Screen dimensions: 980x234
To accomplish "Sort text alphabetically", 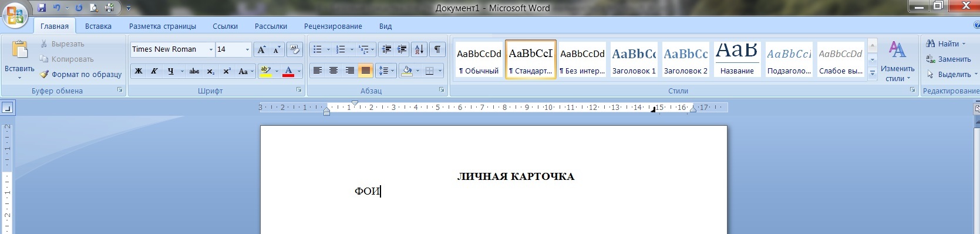I will pos(419,49).
